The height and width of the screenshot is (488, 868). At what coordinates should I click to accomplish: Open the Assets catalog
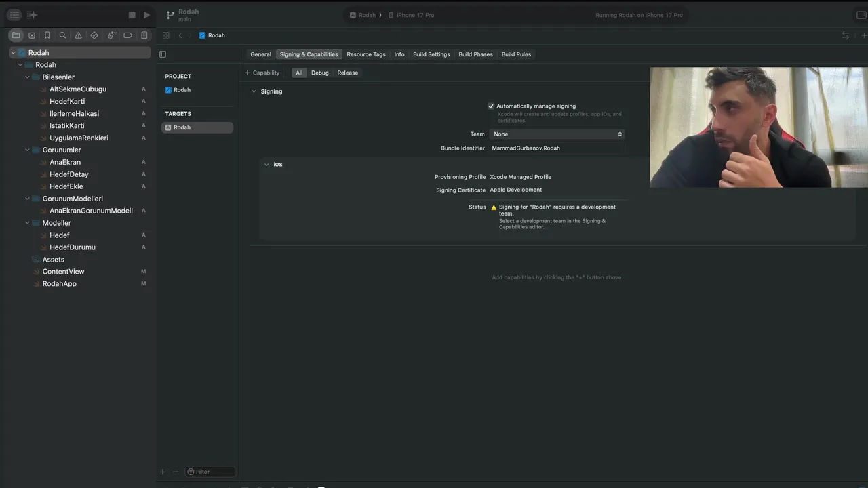(x=54, y=260)
